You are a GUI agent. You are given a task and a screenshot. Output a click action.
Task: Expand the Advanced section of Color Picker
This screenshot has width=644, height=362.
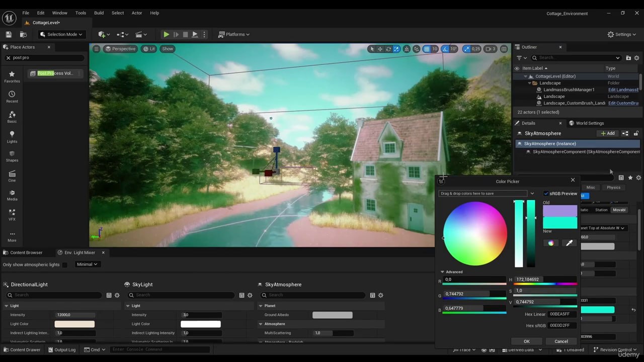tap(443, 271)
